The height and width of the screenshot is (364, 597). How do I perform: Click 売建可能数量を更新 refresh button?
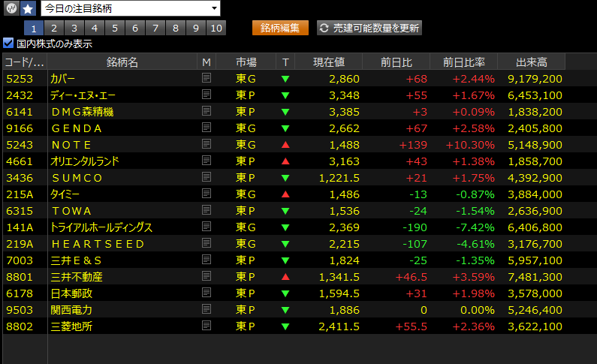(x=369, y=29)
